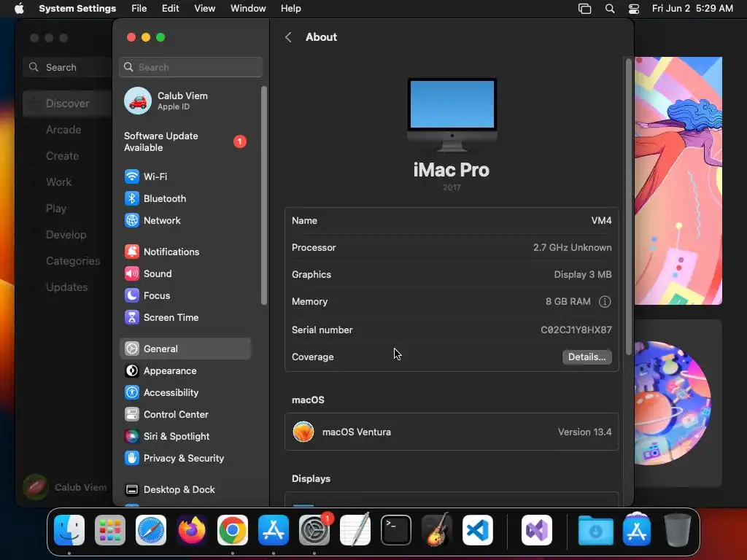Viewport: 747px width, 560px height.
Task: Open Launchpad from the Dock
Action: (x=110, y=530)
